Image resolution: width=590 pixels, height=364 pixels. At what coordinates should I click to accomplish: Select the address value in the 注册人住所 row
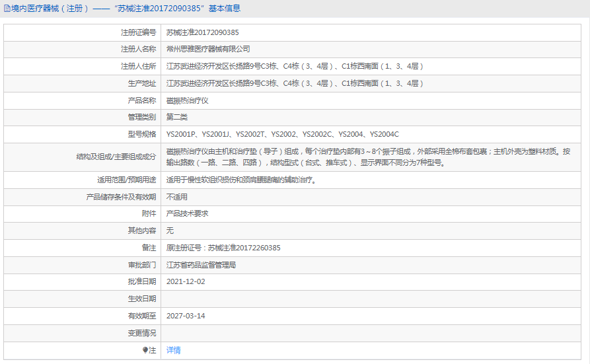295,66
